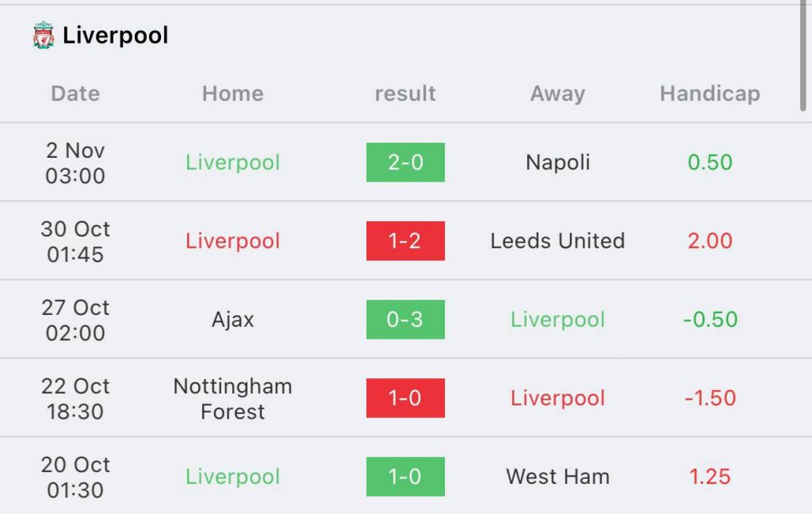The height and width of the screenshot is (514, 812).
Task: Click the vertical scrollbar thumb
Action: pyautogui.click(x=803, y=55)
